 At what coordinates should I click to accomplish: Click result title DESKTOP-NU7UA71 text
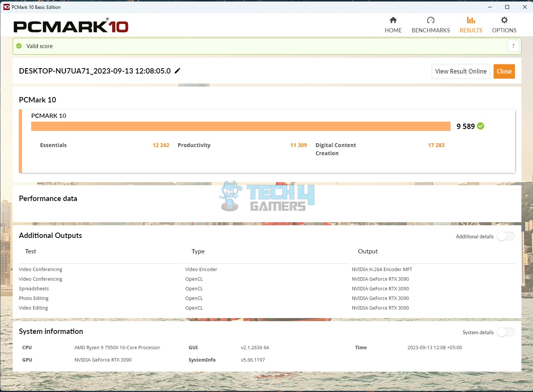[95, 71]
